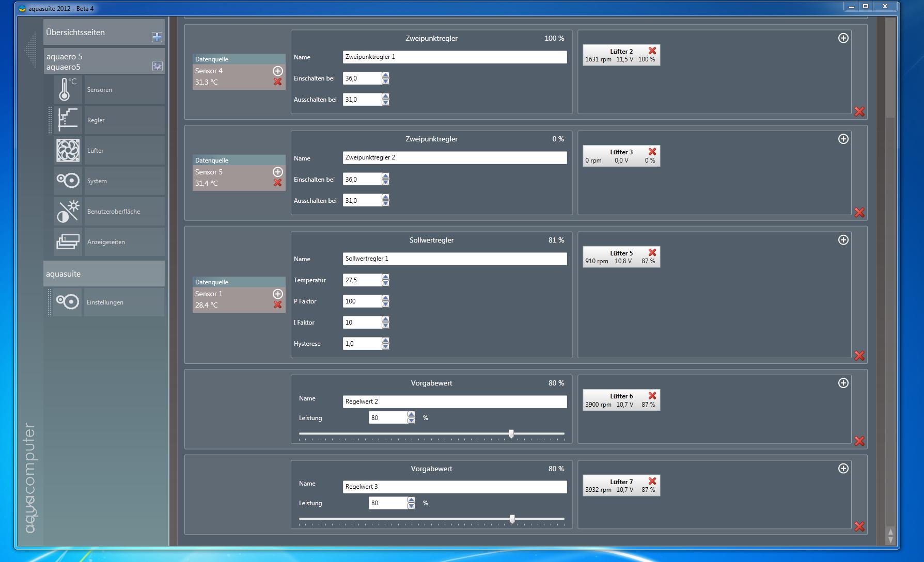The image size is (924, 562).
Task: Click the vertical scrollbar thumb
Action: (x=890, y=67)
